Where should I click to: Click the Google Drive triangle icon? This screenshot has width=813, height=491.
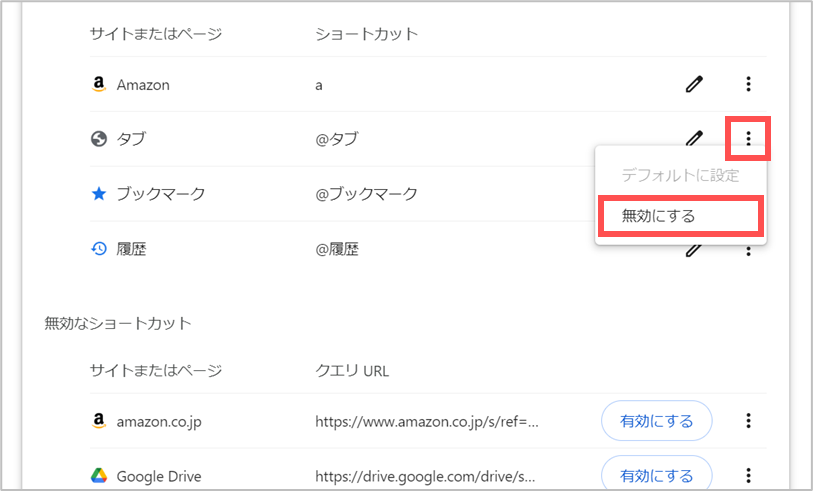tap(99, 475)
